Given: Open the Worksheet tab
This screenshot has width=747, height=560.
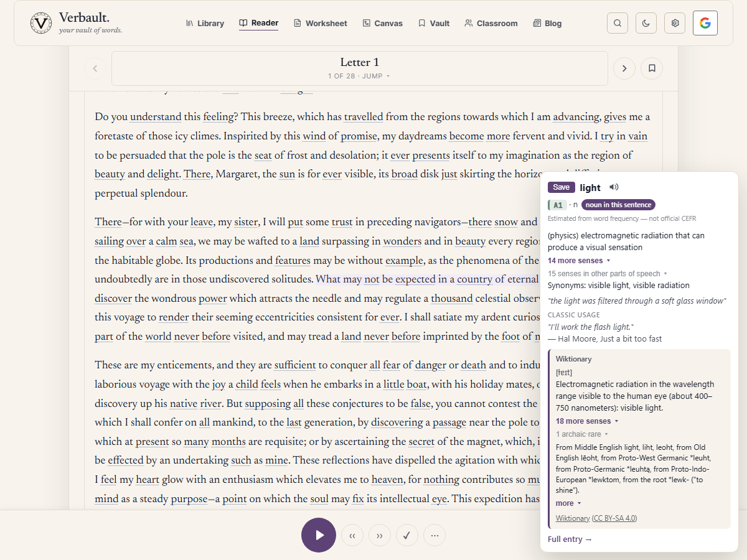Looking at the screenshot, I should pyautogui.click(x=320, y=23).
